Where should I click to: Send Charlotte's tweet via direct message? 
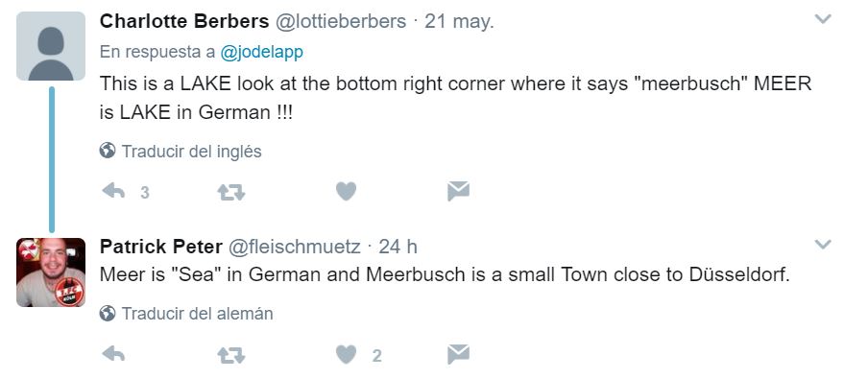(458, 192)
